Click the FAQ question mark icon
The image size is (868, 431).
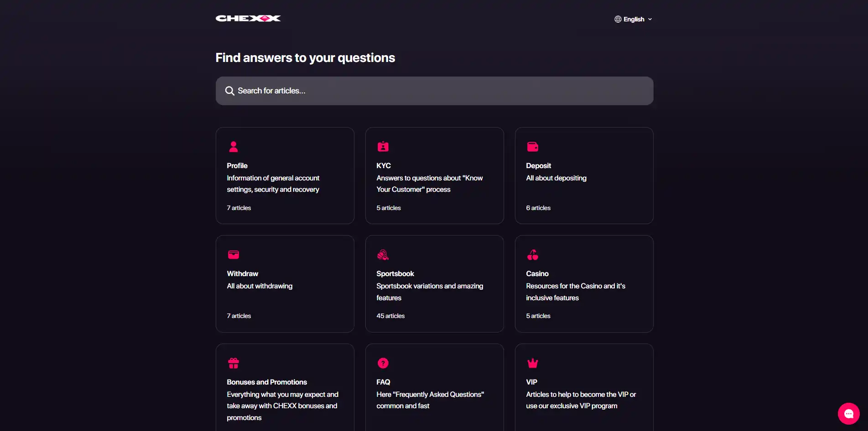[x=383, y=363]
